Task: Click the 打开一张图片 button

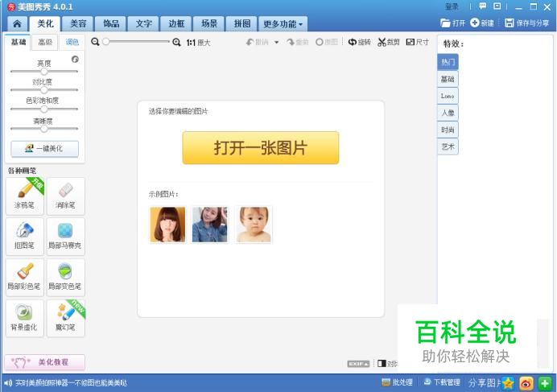Action: point(260,147)
